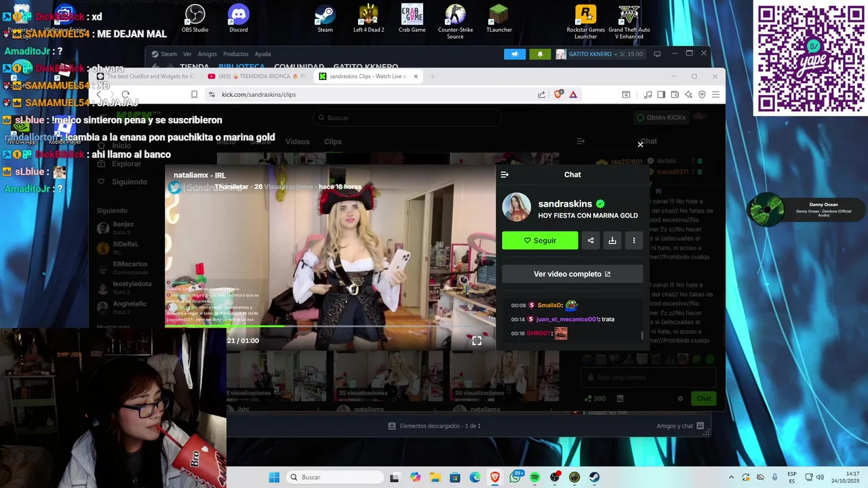Enter fullscreen on the clip video player
This screenshot has height=488, width=868.
(x=477, y=341)
